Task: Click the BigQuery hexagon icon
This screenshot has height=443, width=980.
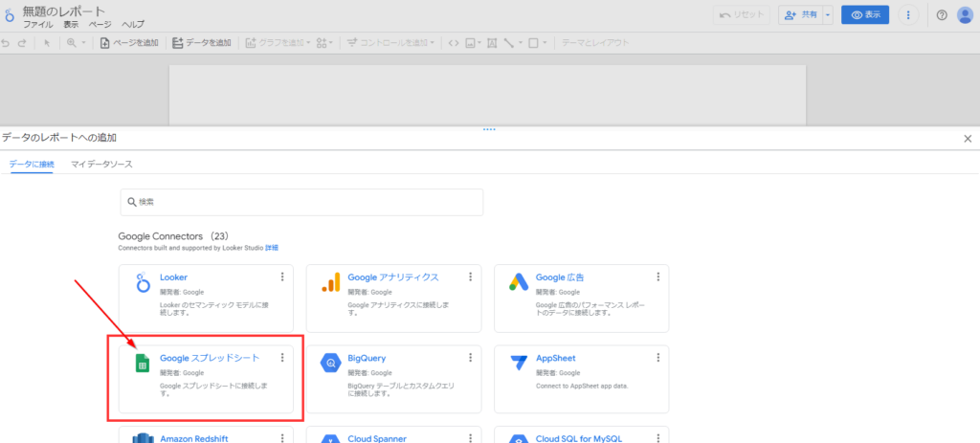Action: (x=330, y=363)
